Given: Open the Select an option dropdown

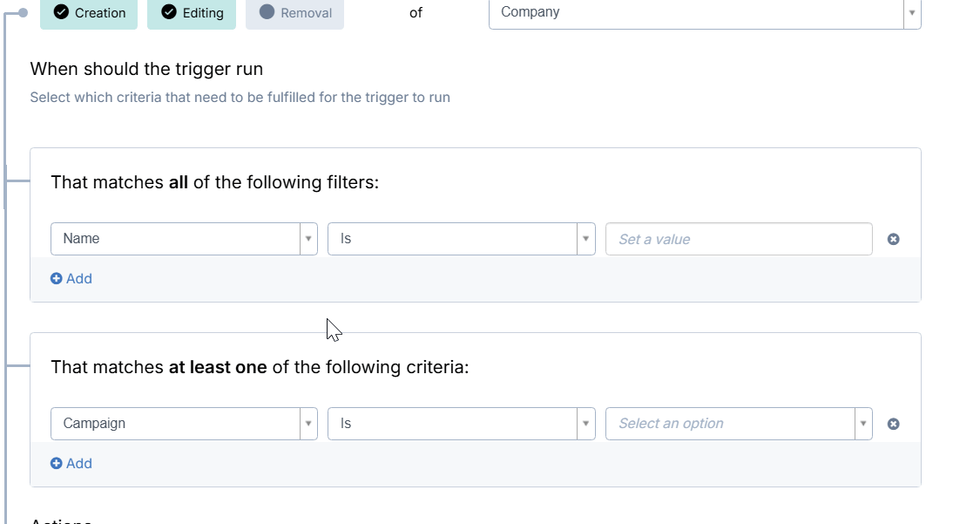Looking at the screenshot, I should [x=739, y=424].
